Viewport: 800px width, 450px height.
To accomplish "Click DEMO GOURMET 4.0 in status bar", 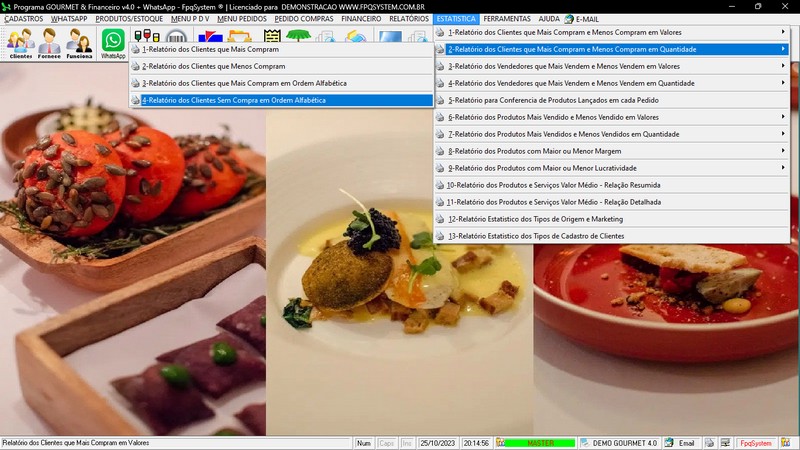I will [x=624, y=443].
